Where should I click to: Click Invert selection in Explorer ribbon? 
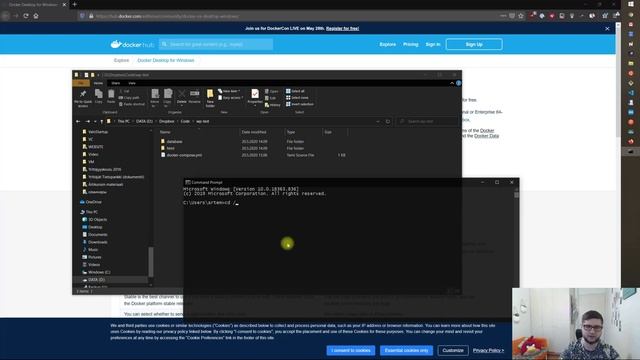pos(300,104)
